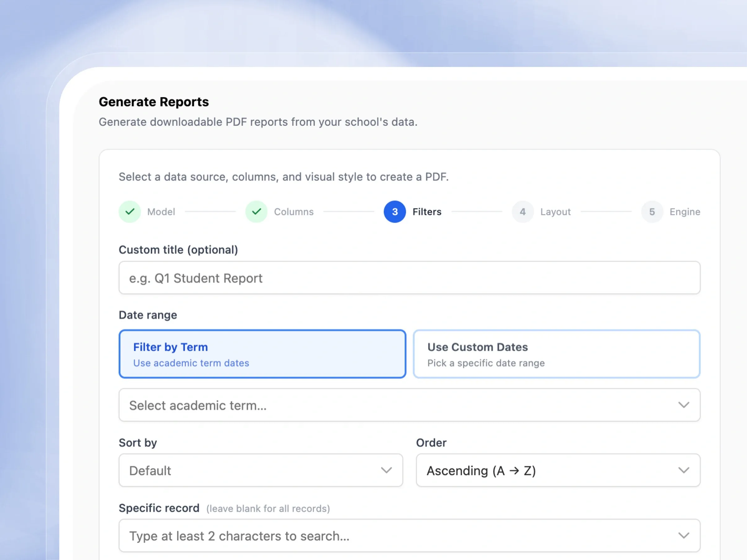Click the 'Custom title (optional)' label
The image size is (747, 560).
point(178,250)
